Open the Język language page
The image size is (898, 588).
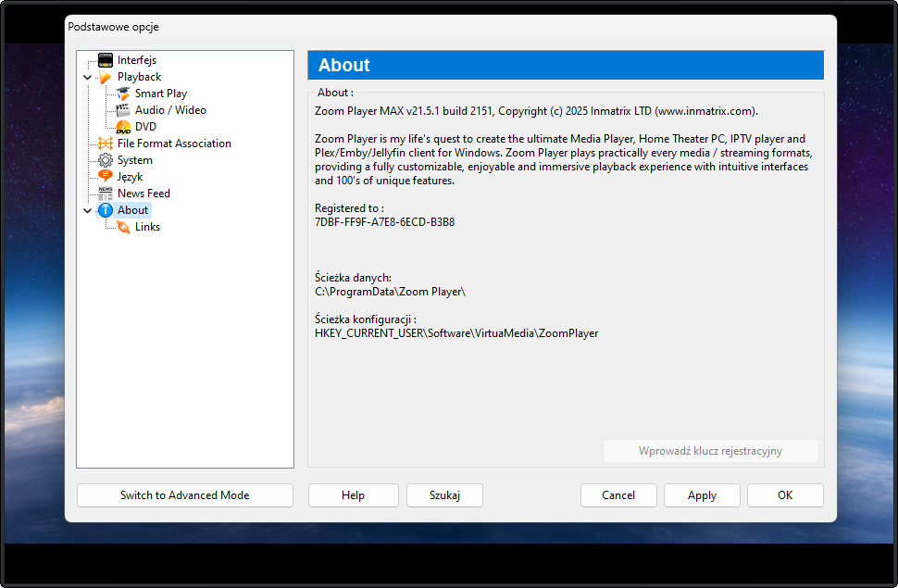pyautogui.click(x=130, y=177)
